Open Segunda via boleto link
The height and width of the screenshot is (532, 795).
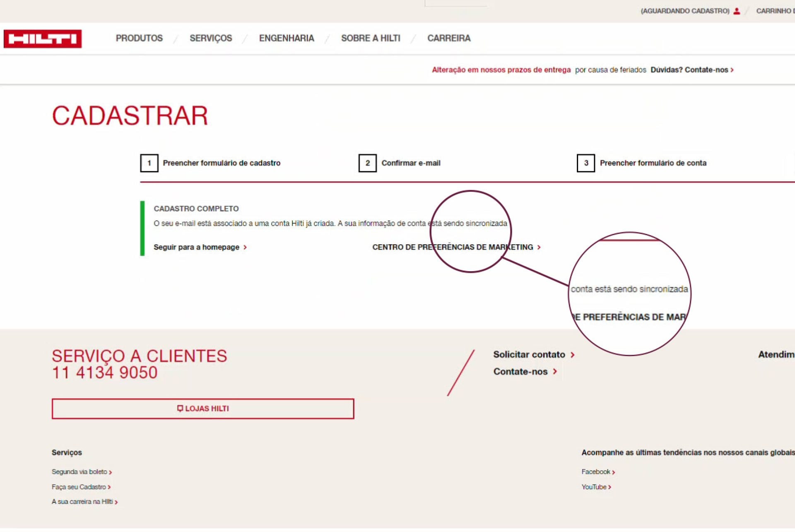pyautogui.click(x=82, y=472)
